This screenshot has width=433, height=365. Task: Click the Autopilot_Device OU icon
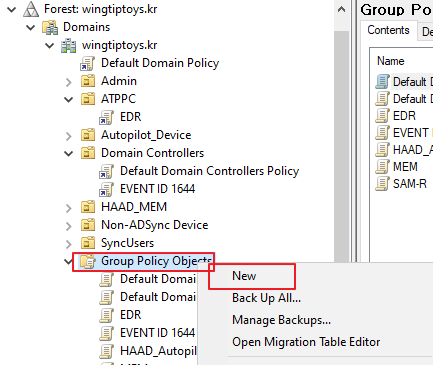(88, 135)
